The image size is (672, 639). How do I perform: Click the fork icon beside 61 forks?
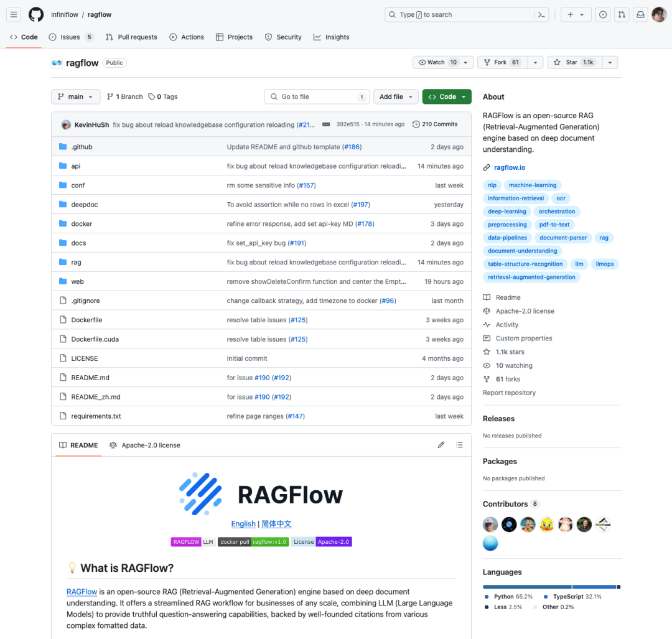pos(487,380)
